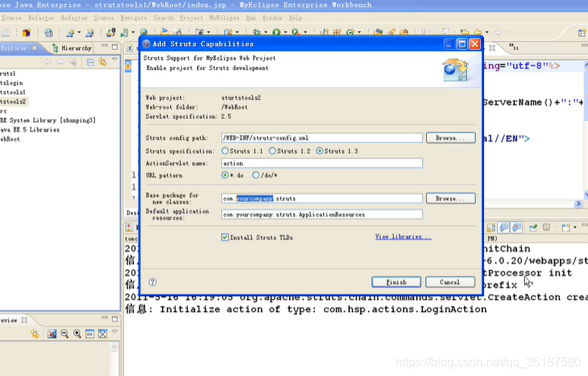Open the Debug button dropdown arrow
588x376 pixels.
tap(265, 33)
